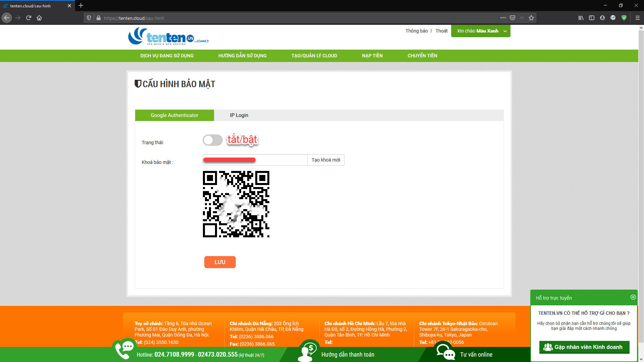Click the browser forward arrow
Viewport: 644px width, 362px height.
(x=18, y=18)
